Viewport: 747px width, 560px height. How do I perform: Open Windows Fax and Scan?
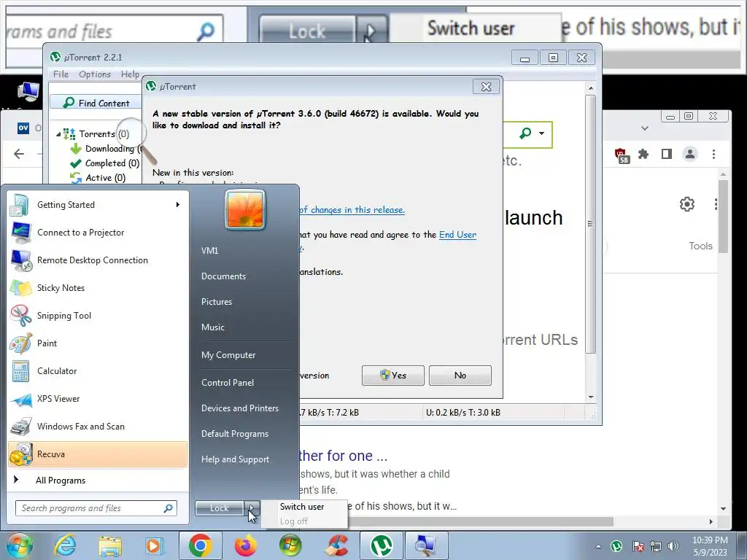pyautogui.click(x=98, y=426)
